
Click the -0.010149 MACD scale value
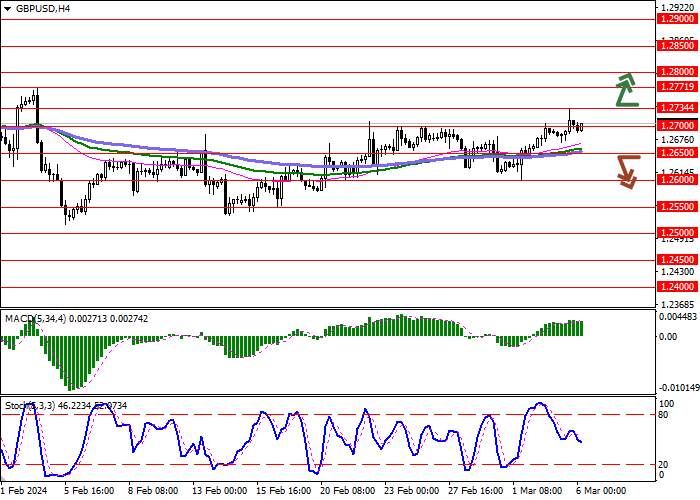[x=678, y=387]
